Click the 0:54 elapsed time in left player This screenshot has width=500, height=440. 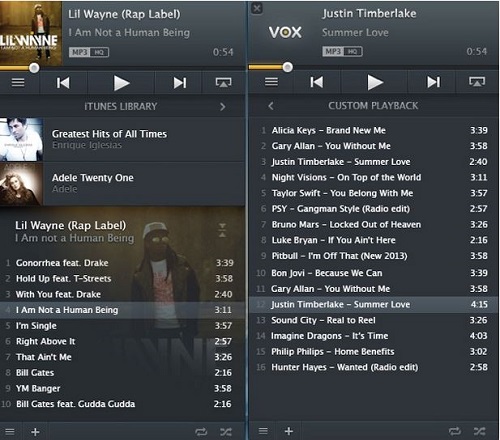pyautogui.click(x=223, y=52)
